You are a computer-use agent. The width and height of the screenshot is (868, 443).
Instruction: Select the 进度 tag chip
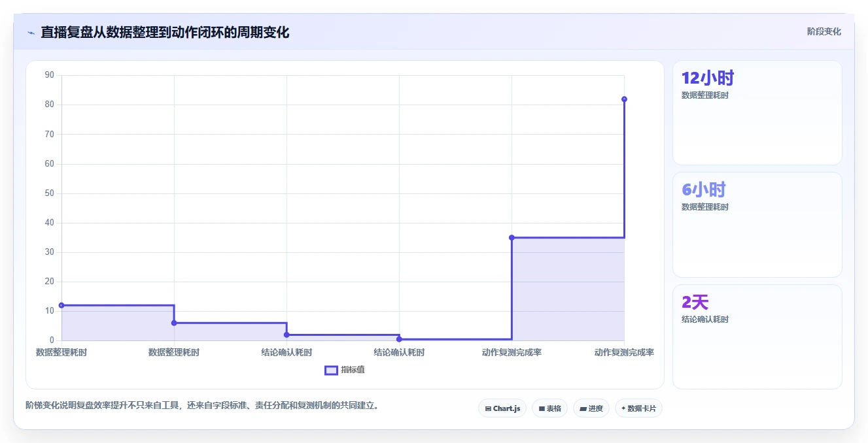click(x=591, y=408)
